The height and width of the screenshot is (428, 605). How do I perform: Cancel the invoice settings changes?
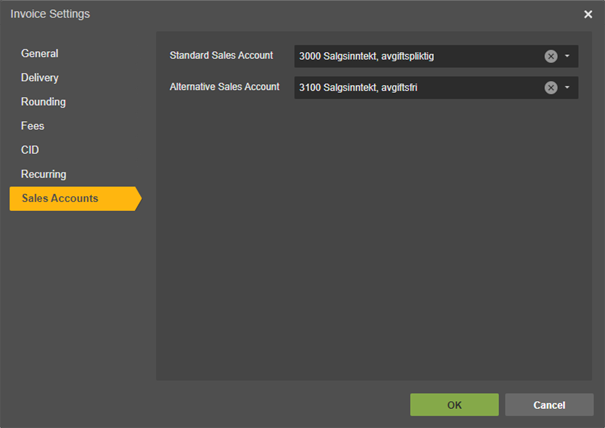click(549, 405)
